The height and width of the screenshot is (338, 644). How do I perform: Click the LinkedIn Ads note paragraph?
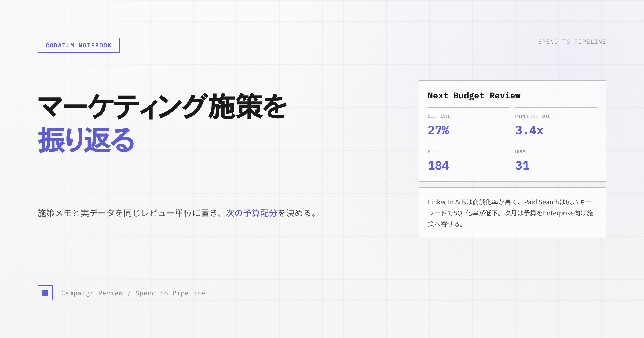(x=510, y=213)
